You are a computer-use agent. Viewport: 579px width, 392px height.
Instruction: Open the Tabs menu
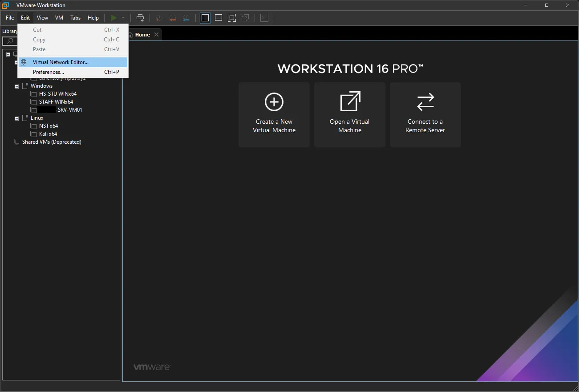click(x=76, y=18)
